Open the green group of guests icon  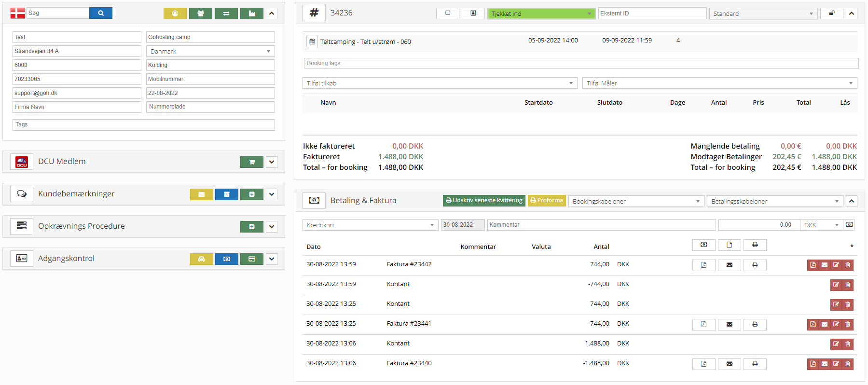201,14
